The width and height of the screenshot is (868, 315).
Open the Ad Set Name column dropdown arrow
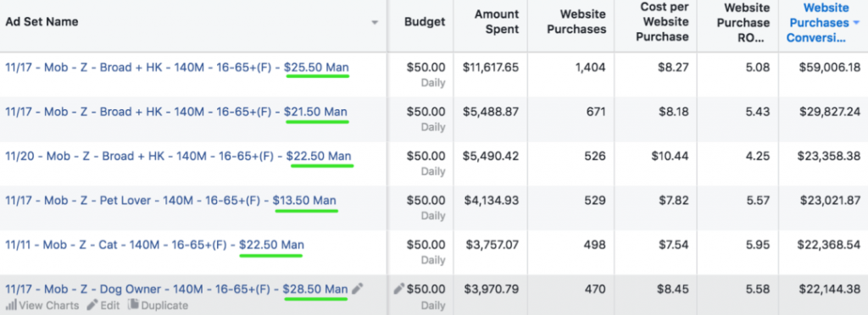tap(375, 23)
